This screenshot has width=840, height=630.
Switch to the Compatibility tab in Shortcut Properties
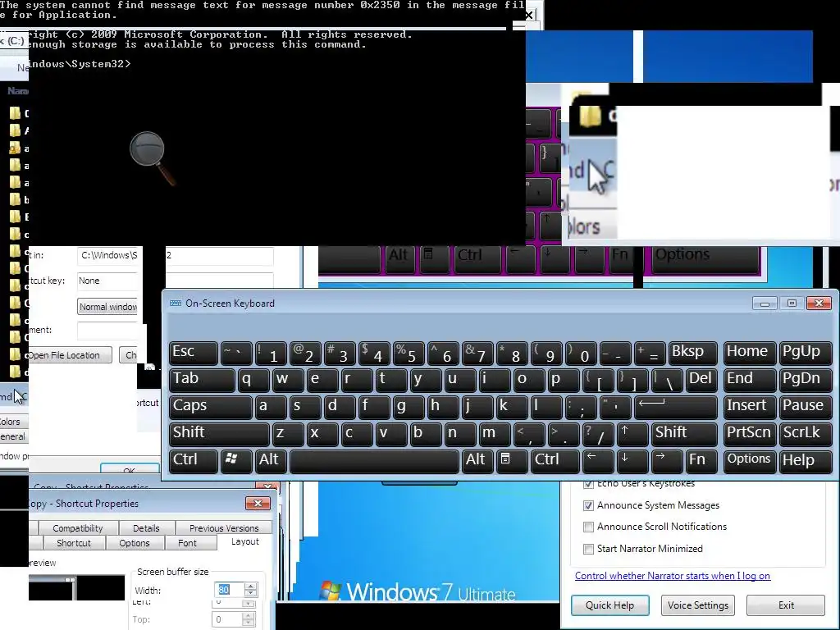click(78, 528)
